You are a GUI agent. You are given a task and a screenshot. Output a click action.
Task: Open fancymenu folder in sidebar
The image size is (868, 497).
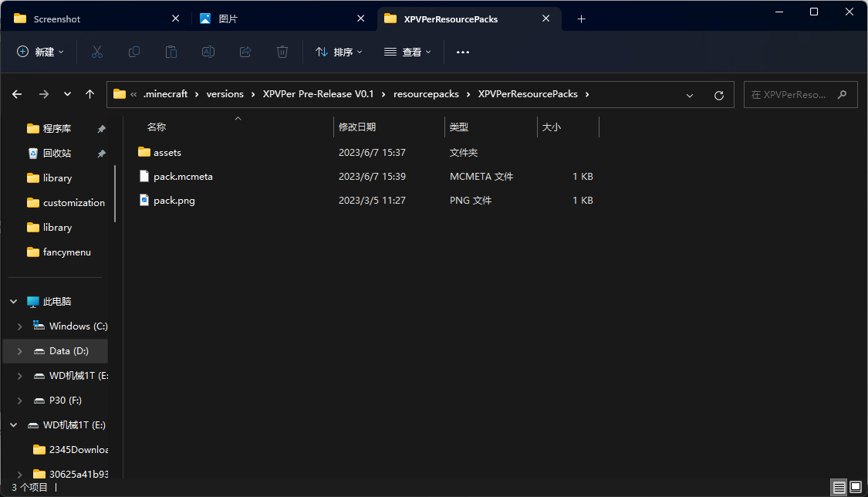tap(59, 252)
